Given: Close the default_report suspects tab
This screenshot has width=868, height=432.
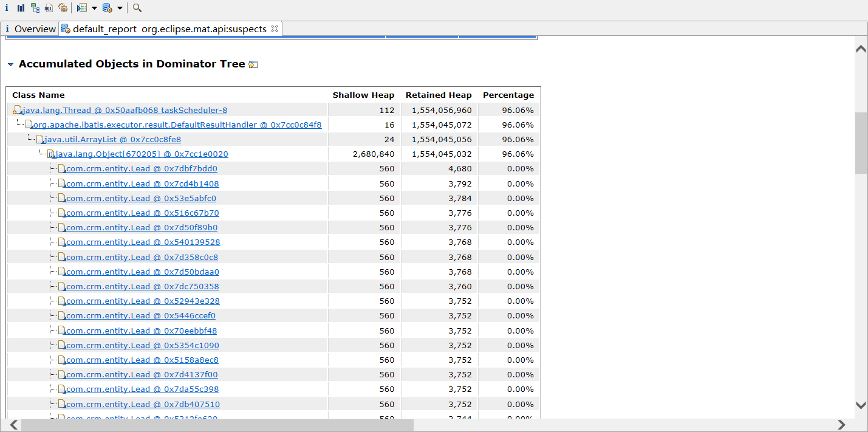Looking at the screenshot, I should (275, 29).
